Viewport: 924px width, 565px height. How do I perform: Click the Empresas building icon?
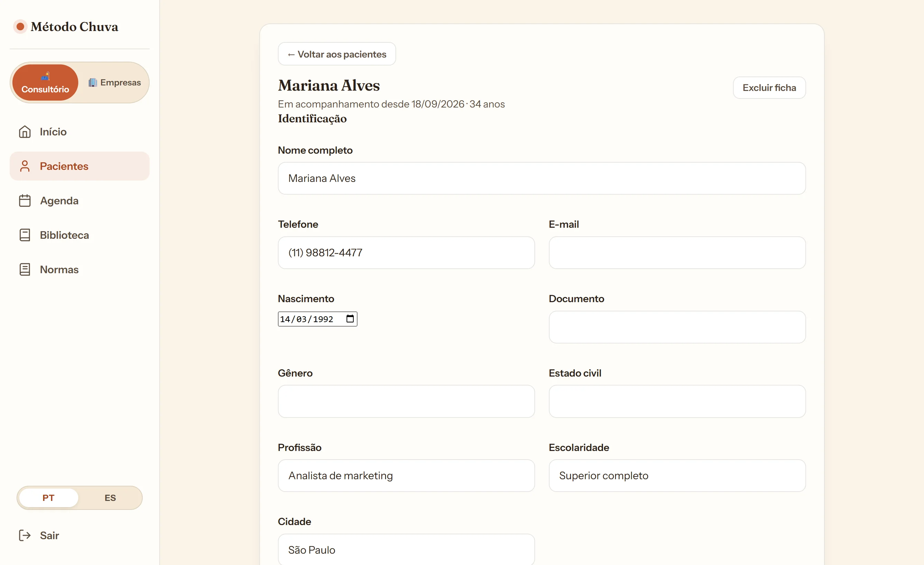pos(93,82)
